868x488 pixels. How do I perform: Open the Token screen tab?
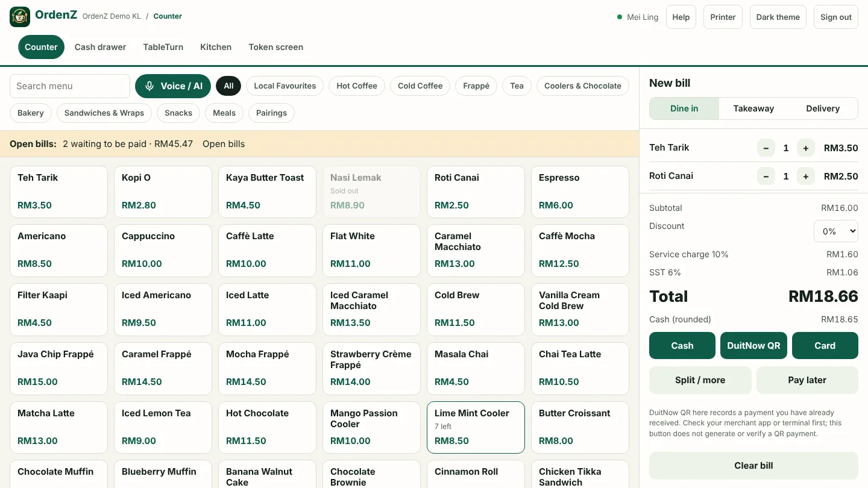coord(275,47)
